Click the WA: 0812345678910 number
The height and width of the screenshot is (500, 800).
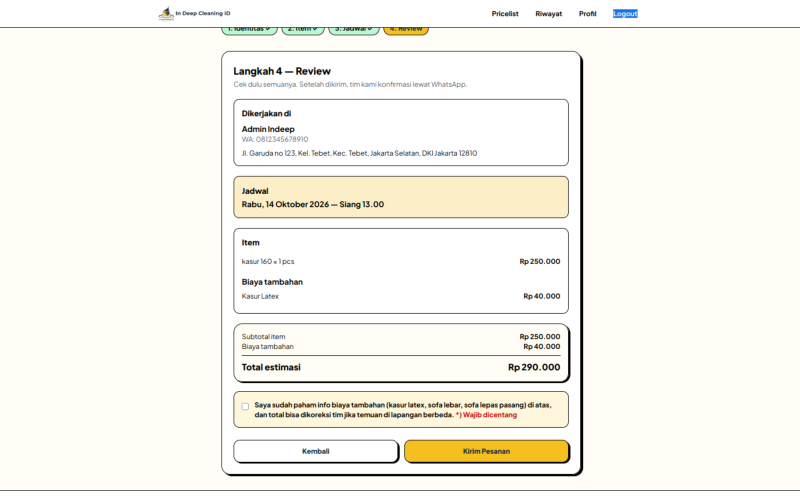(x=275, y=139)
